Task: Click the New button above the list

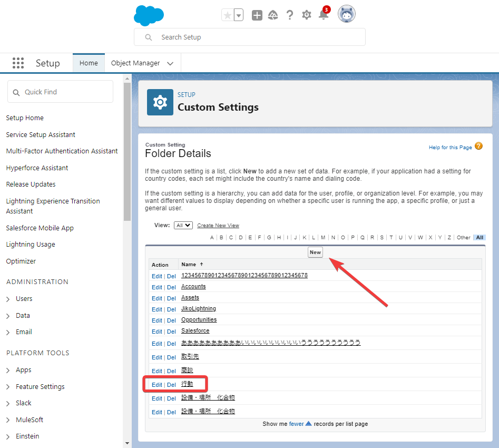Action: click(x=315, y=252)
